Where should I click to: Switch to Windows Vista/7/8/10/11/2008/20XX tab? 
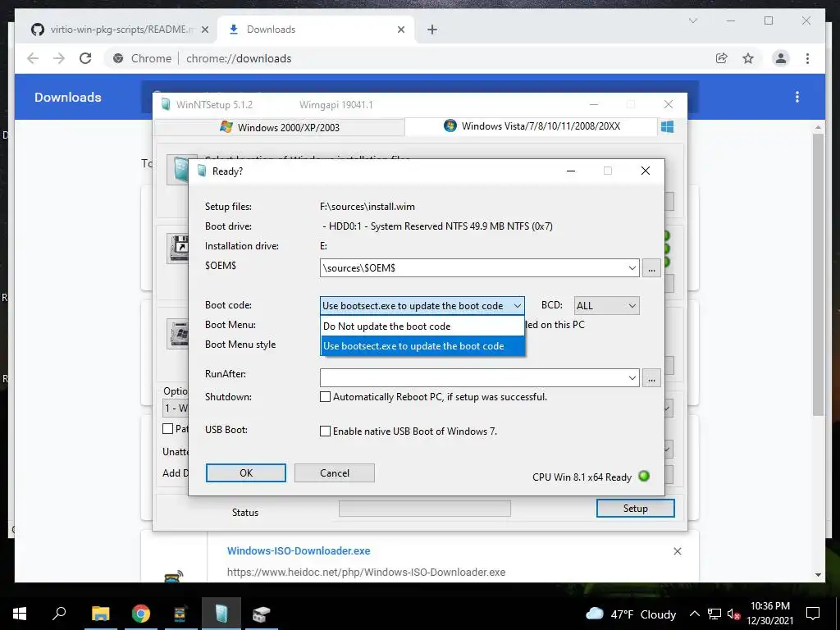(532, 126)
